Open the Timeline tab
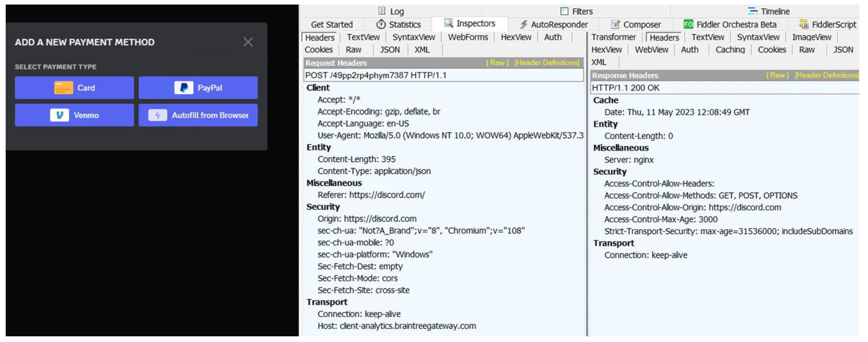Screen dimensions: 868x342 pos(769,11)
